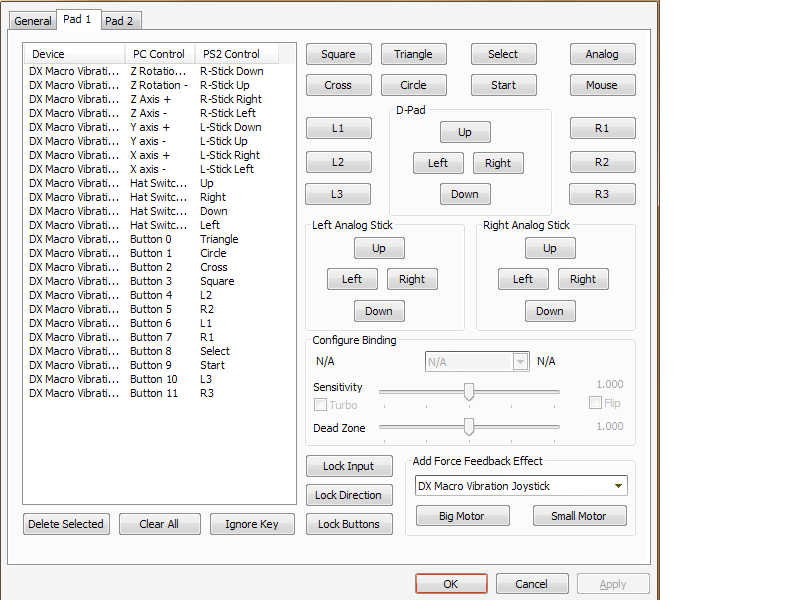This screenshot has height=600, width=800.
Task: Adjust the Sensitivity slider
Action: pos(468,392)
